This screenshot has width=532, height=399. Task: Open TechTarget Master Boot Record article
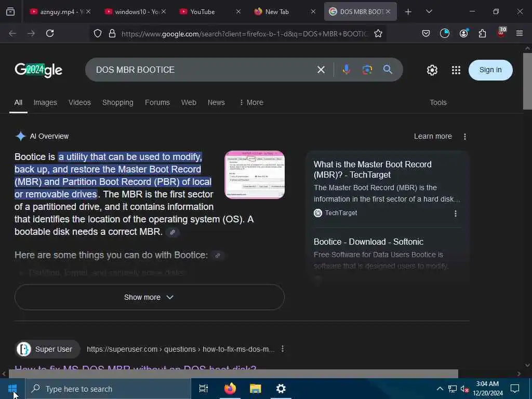373,169
